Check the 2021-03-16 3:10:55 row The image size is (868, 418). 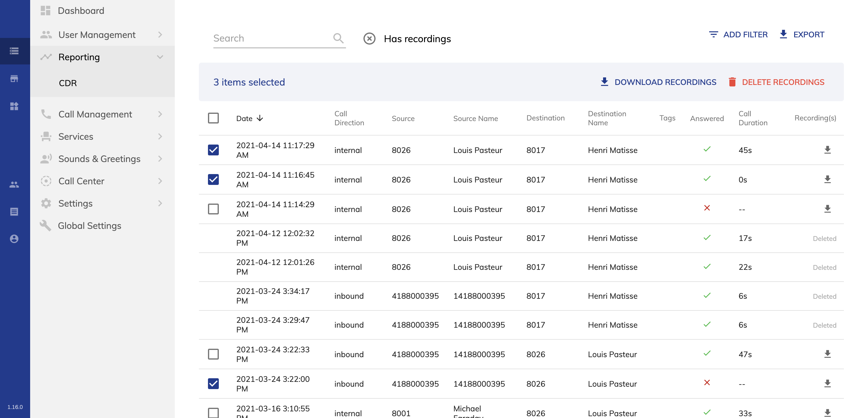pyautogui.click(x=213, y=413)
